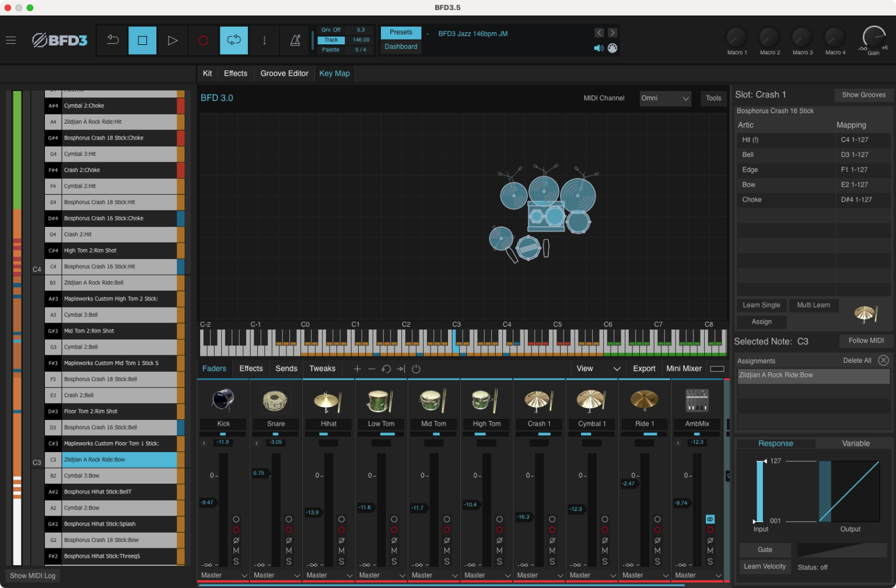
Task: Click the hamburger menu icon
Action: (x=10, y=40)
